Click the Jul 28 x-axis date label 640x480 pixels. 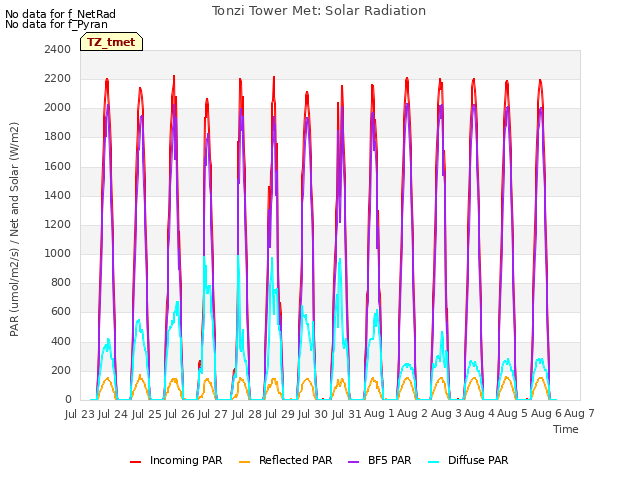[x=247, y=414]
